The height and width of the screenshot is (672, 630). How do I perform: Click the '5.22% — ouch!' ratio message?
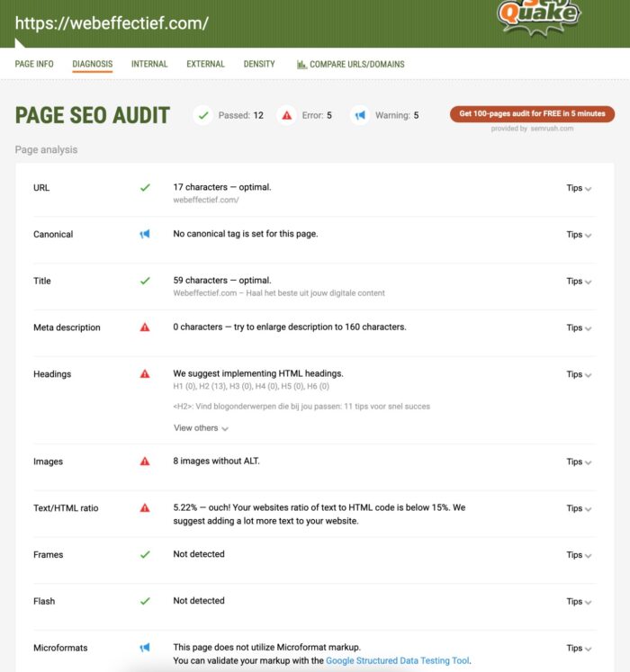click(319, 515)
